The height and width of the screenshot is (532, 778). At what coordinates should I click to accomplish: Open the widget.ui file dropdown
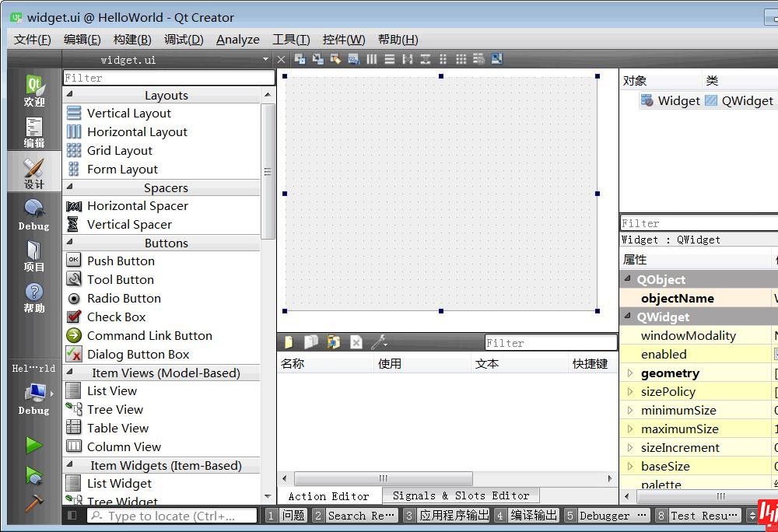(265, 60)
